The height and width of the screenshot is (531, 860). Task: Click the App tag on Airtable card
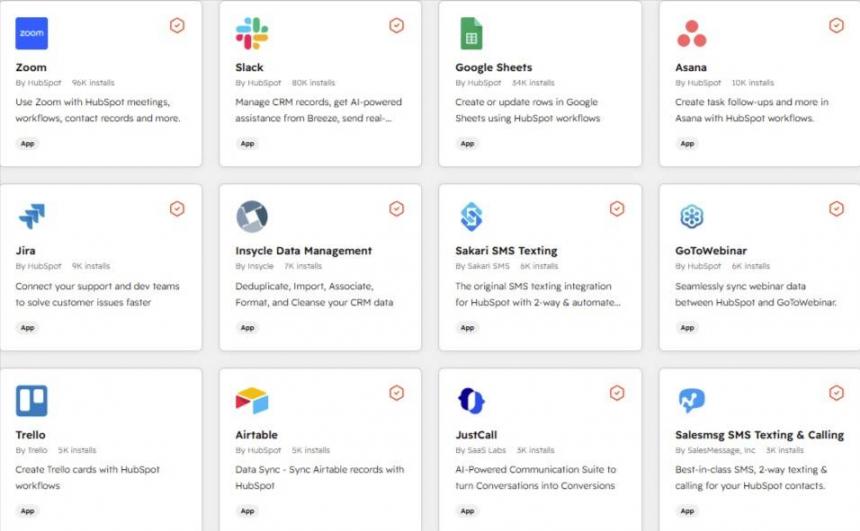pyautogui.click(x=247, y=511)
